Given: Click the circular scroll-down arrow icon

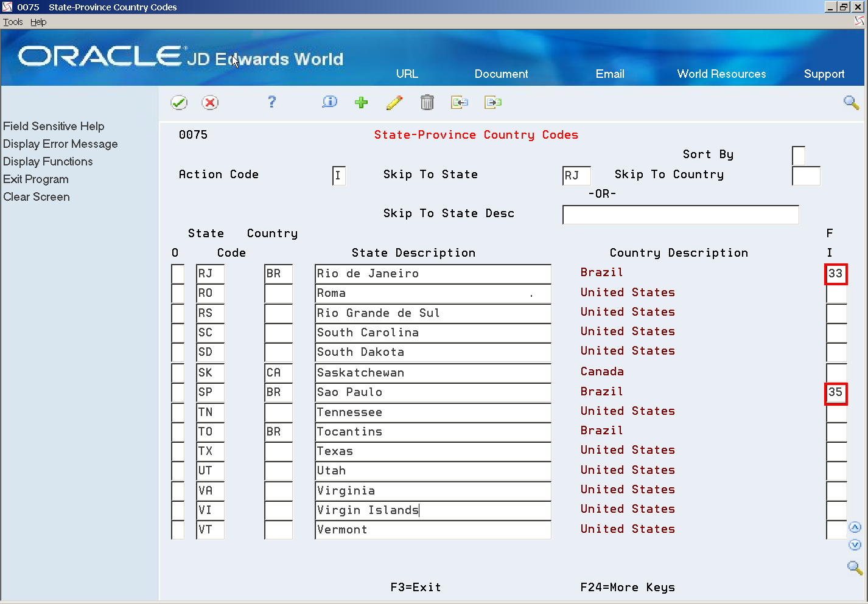Looking at the screenshot, I should [855, 545].
